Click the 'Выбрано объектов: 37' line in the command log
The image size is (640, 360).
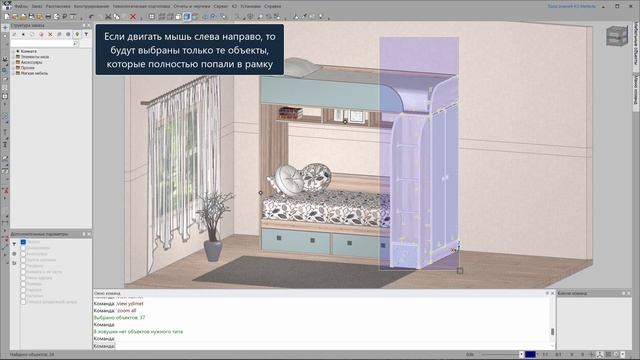[x=119, y=317]
